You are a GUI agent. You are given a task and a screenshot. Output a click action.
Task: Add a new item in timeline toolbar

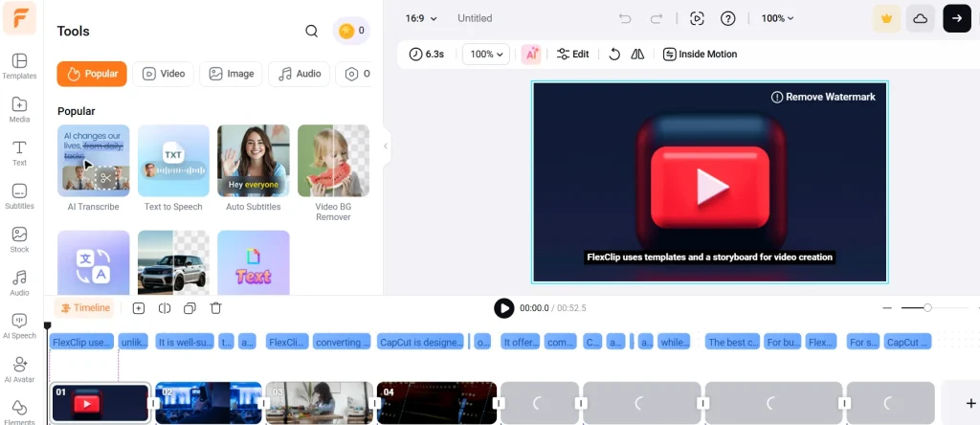coord(139,308)
